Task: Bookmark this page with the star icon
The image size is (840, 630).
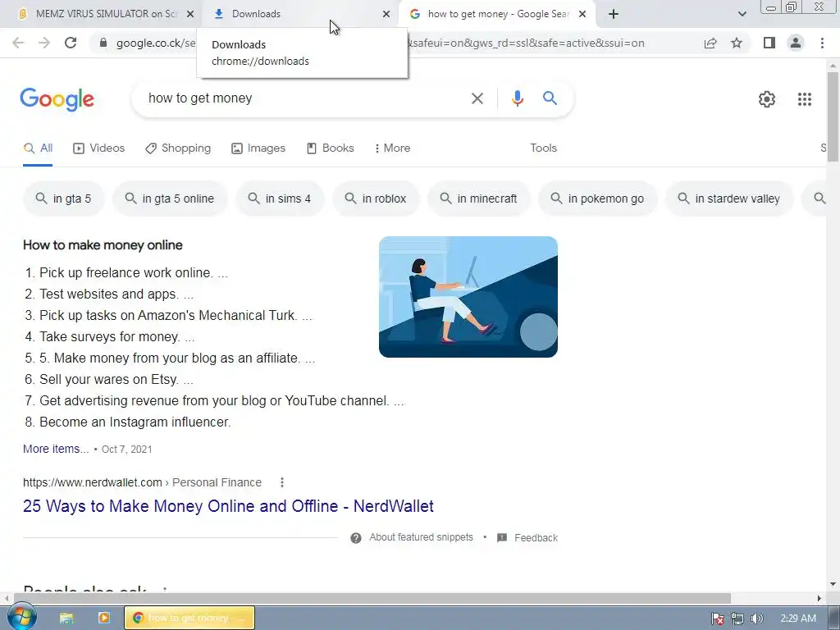Action: pyautogui.click(x=737, y=43)
